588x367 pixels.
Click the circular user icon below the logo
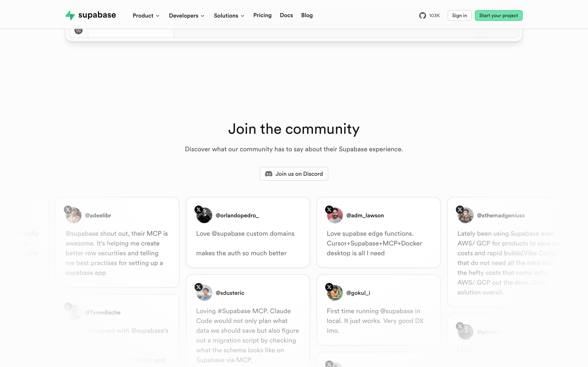(x=78, y=31)
